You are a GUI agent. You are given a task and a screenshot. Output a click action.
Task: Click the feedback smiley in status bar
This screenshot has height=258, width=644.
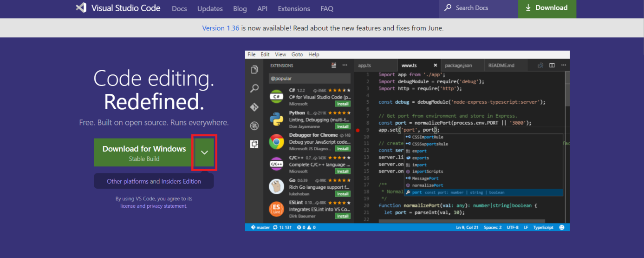[562, 227]
